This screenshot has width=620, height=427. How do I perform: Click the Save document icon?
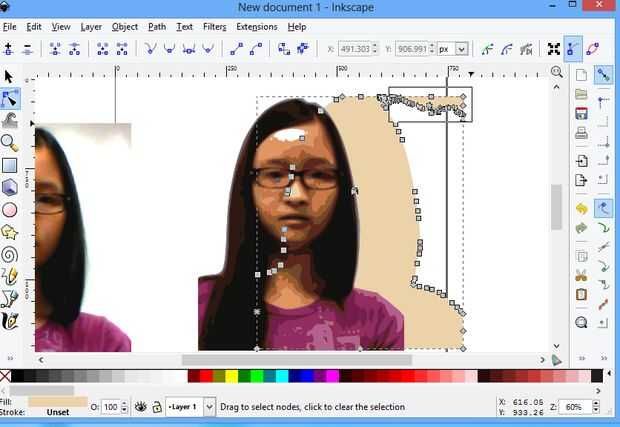point(581,113)
